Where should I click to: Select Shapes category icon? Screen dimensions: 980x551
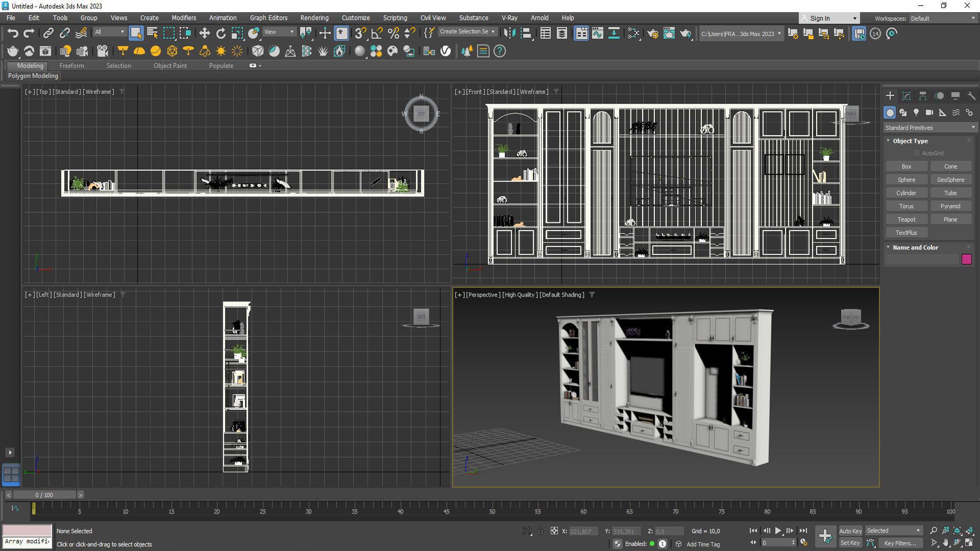[x=903, y=113]
